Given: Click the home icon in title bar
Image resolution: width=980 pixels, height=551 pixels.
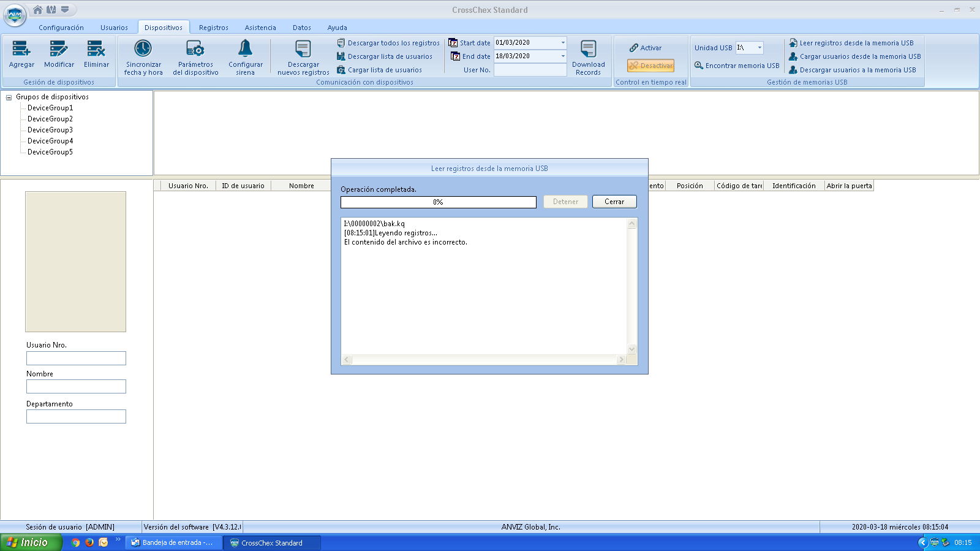Looking at the screenshot, I should click(x=38, y=10).
